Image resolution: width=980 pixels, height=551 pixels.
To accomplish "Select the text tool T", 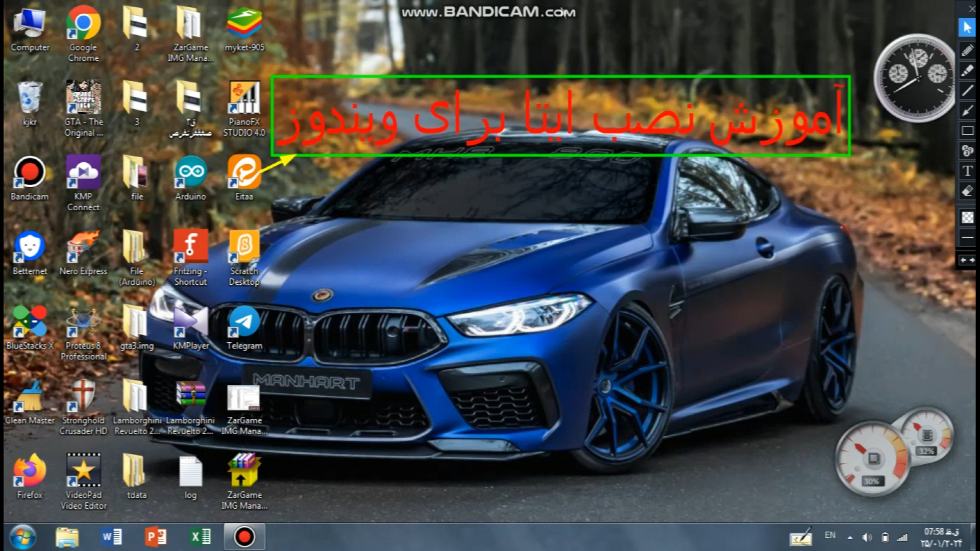I will pos(967,171).
